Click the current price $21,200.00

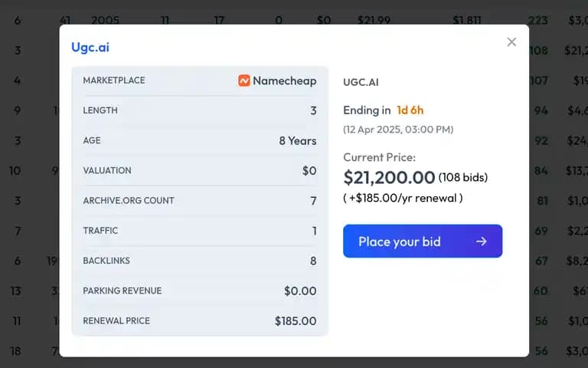(x=389, y=177)
